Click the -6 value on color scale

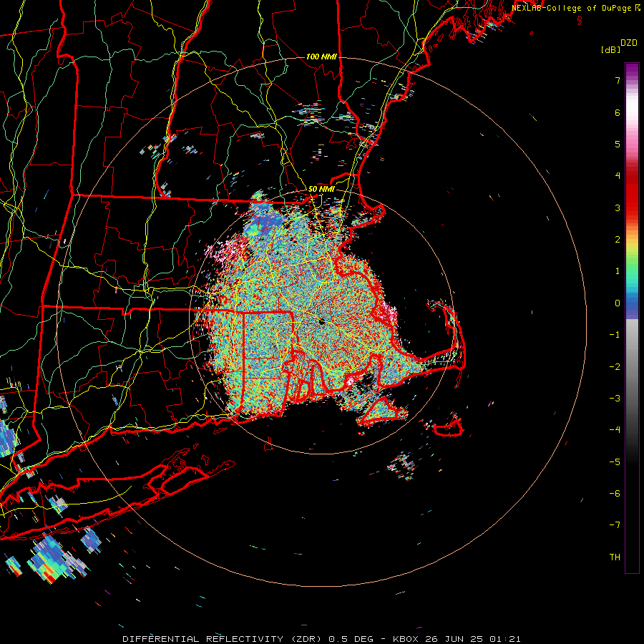point(615,494)
